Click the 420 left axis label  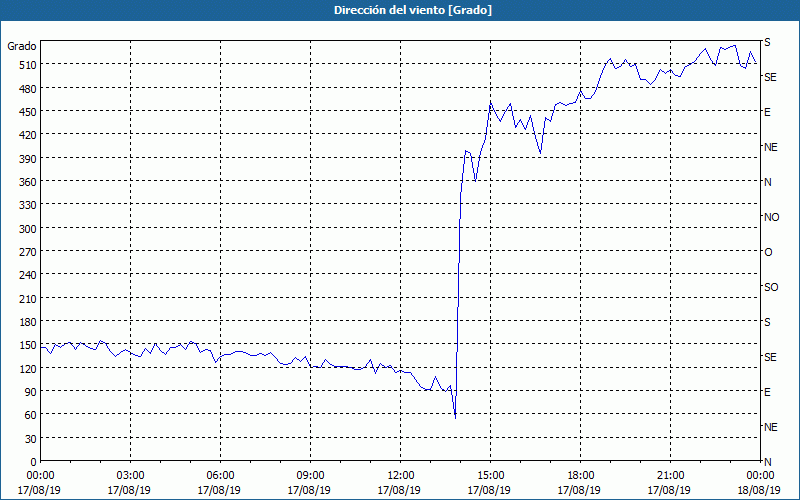[x=29, y=135]
